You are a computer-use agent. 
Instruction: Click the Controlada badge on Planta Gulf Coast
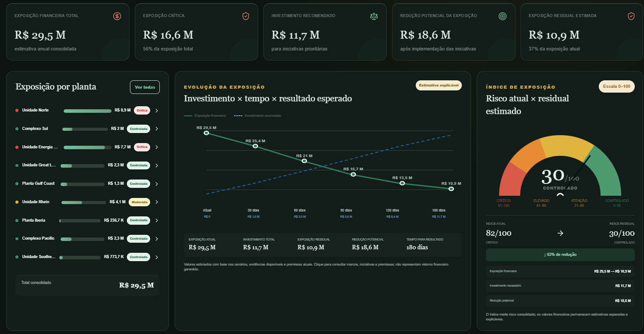point(138,183)
